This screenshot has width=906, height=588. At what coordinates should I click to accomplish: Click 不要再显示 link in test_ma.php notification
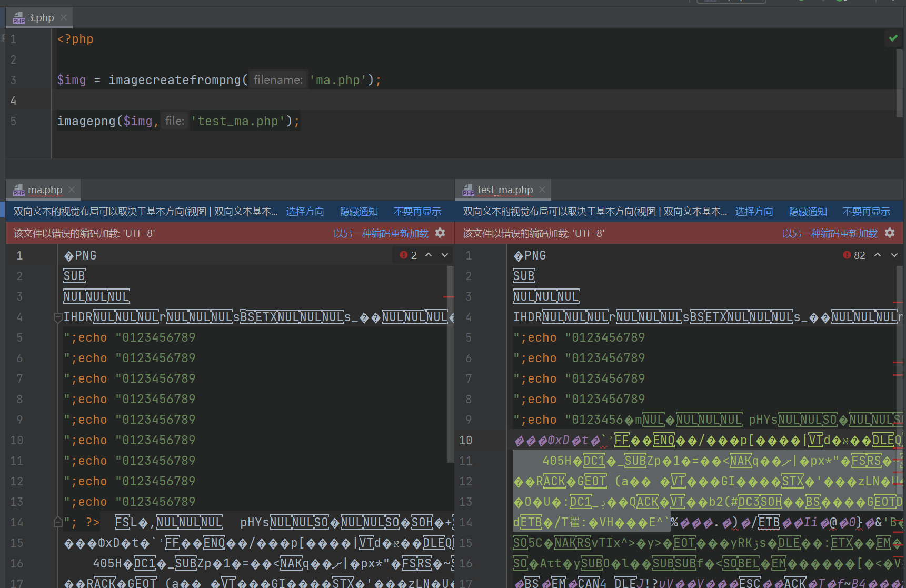(x=866, y=212)
